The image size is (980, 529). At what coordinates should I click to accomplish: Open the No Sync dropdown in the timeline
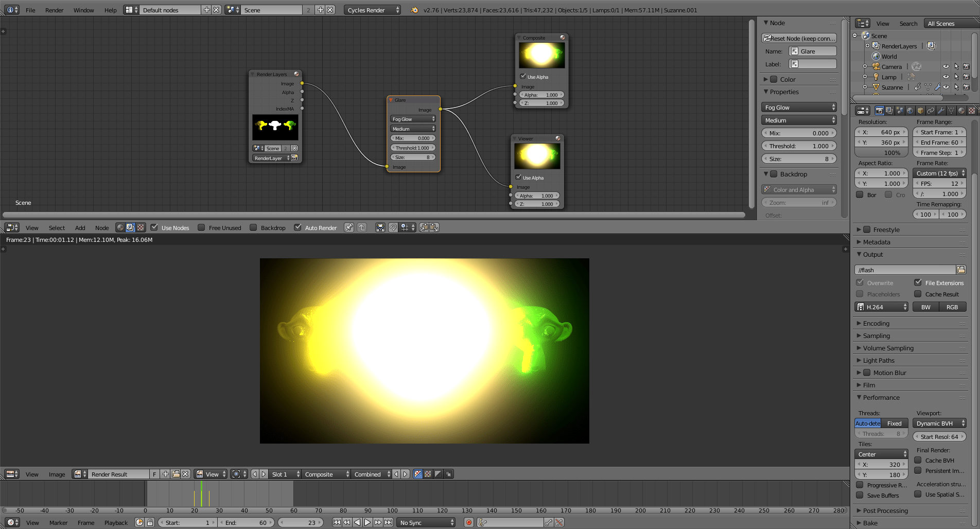point(426,522)
